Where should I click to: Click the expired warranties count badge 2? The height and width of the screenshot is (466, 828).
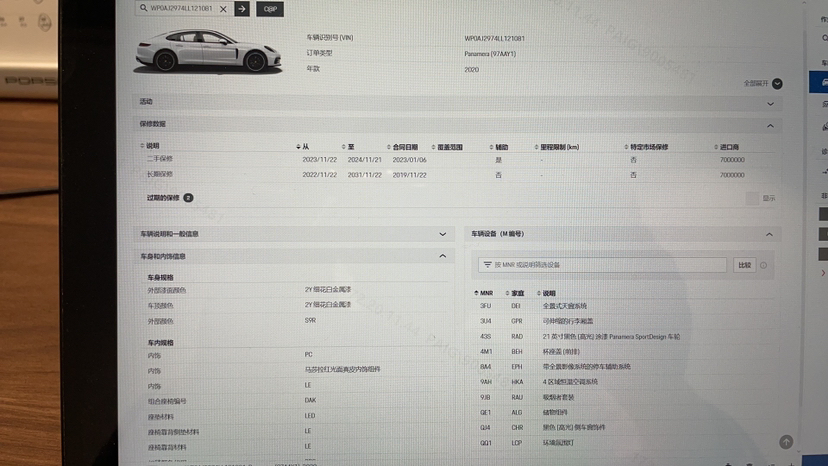point(188,198)
